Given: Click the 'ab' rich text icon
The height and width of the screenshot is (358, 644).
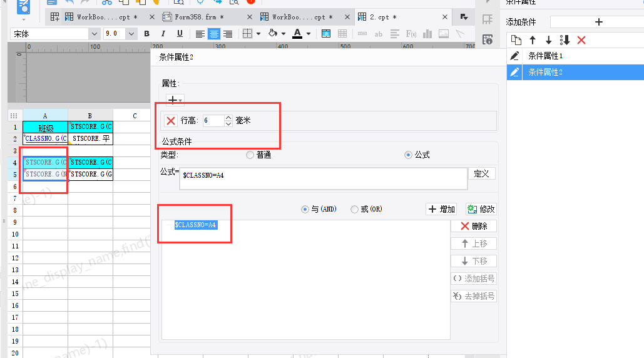Looking at the screenshot, I should [378, 34].
